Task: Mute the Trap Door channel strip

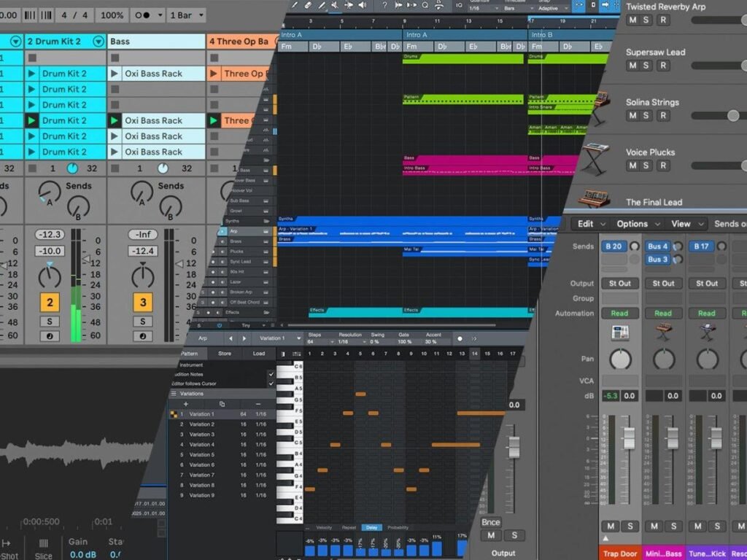Action: point(611,526)
